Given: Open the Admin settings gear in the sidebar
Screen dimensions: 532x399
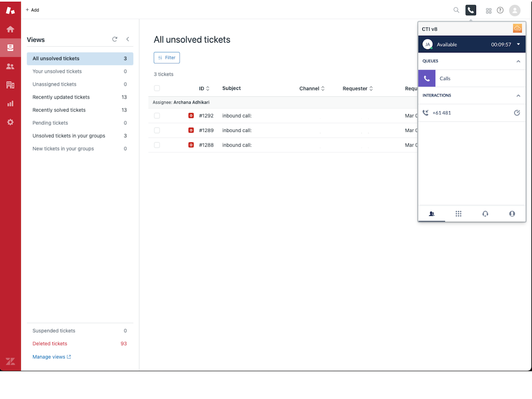Looking at the screenshot, I should point(10,122).
